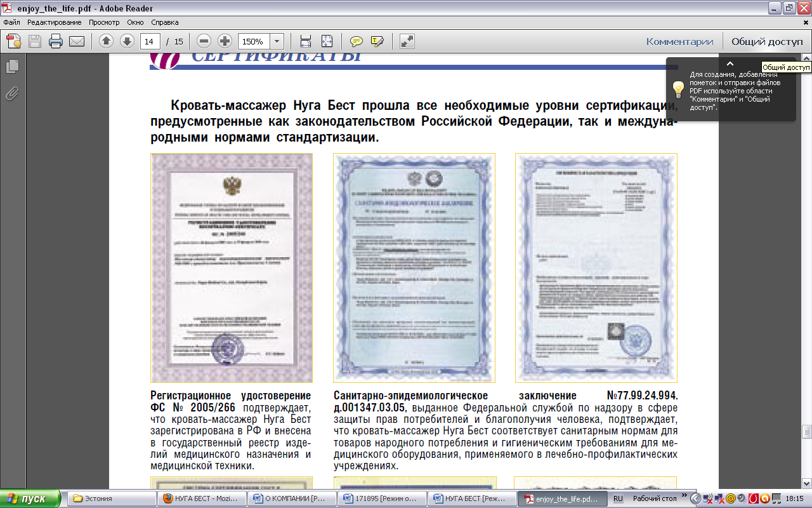Open the Справка menu
The height and width of the screenshot is (508, 812).
(x=165, y=22)
